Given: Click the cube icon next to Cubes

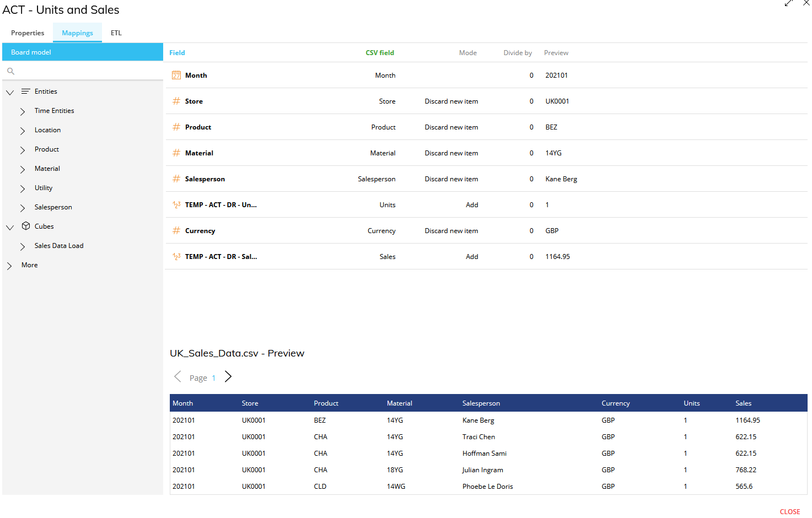Looking at the screenshot, I should (26, 226).
